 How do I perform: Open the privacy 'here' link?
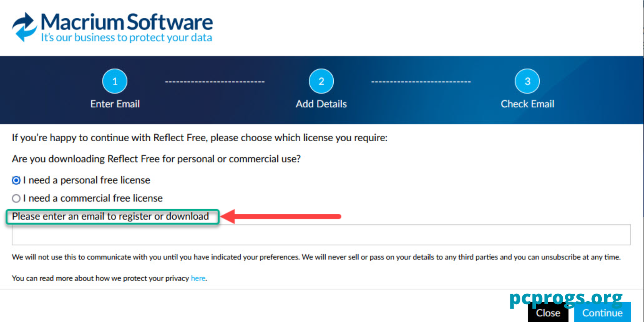(198, 278)
